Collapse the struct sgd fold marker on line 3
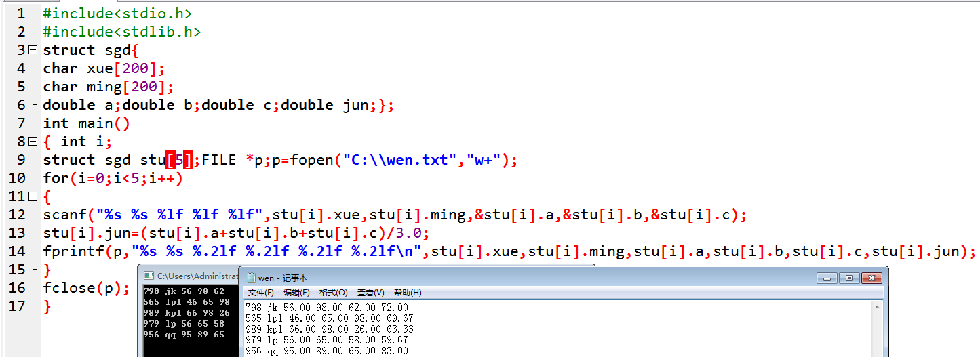This screenshot has width=980, height=357. click(33, 50)
